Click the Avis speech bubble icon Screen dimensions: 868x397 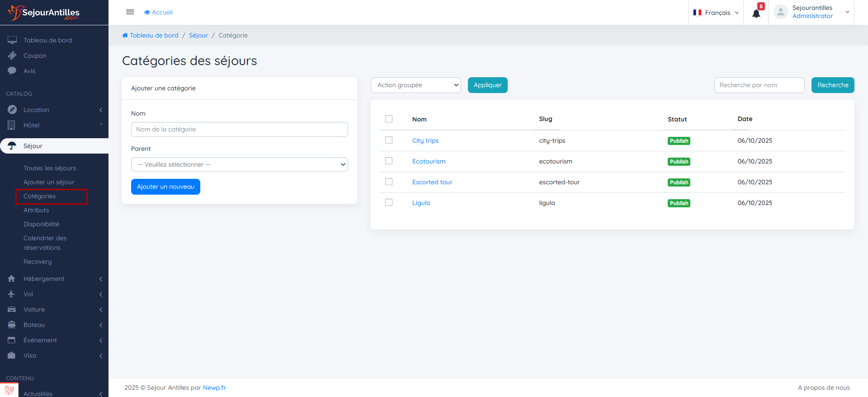pos(12,71)
